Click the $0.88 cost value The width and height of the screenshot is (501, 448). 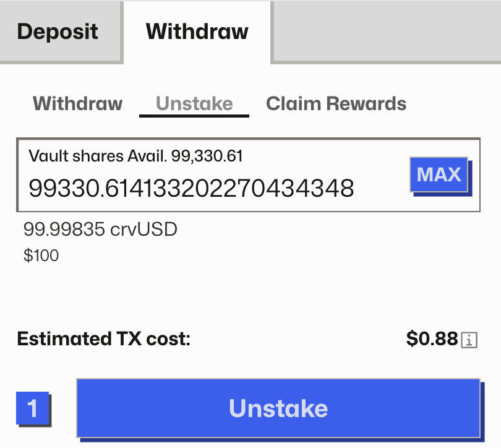[432, 339]
